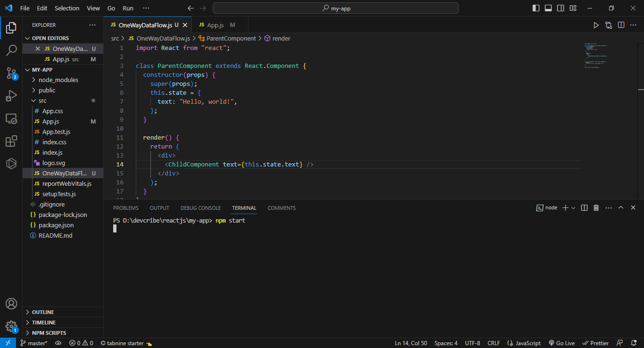Split the editor to the right

click(x=620, y=25)
